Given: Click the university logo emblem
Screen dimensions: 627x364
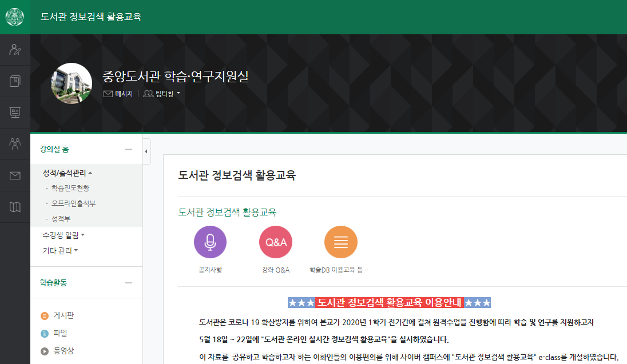Looking at the screenshot, I should point(15,17).
